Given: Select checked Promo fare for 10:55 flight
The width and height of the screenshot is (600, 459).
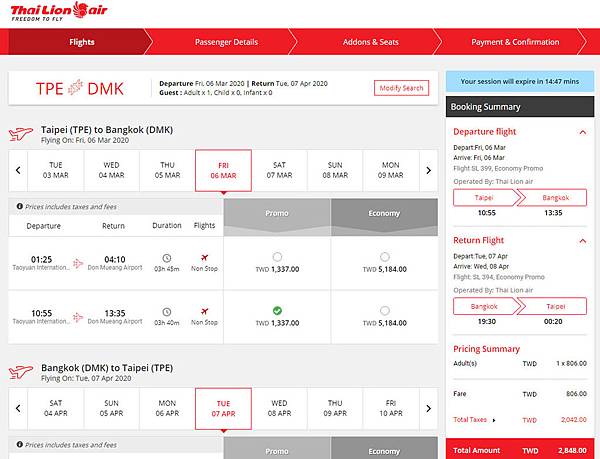Looking at the screenshot, I should (277, 311).
